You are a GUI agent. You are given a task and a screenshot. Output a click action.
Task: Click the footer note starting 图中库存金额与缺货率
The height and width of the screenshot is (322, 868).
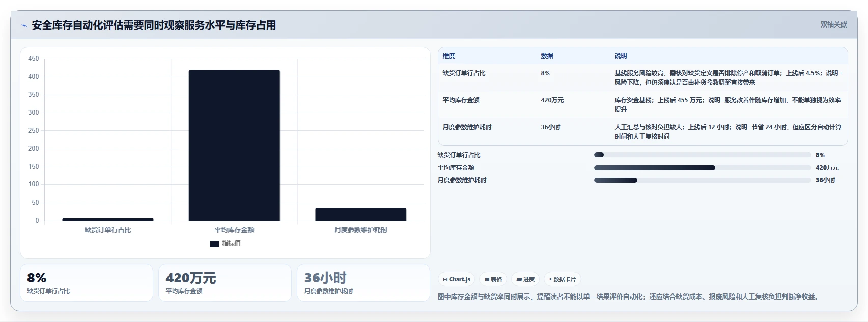[629, 297]
